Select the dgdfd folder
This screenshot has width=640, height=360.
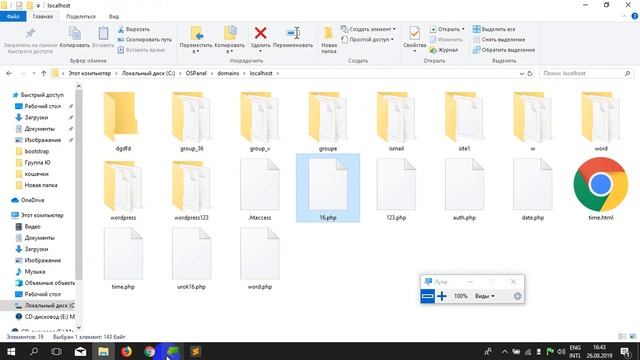pyautogui.click(x=123, y=122)
